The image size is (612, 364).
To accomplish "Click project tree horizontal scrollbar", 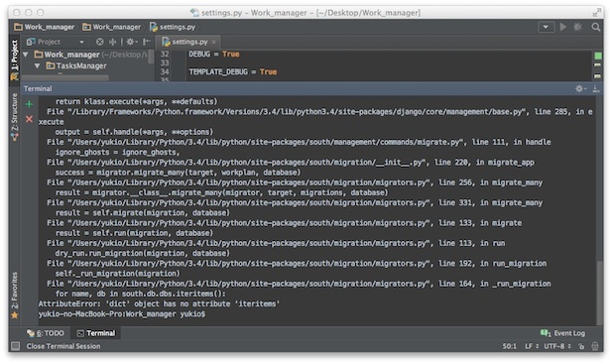I will point(65,78).
